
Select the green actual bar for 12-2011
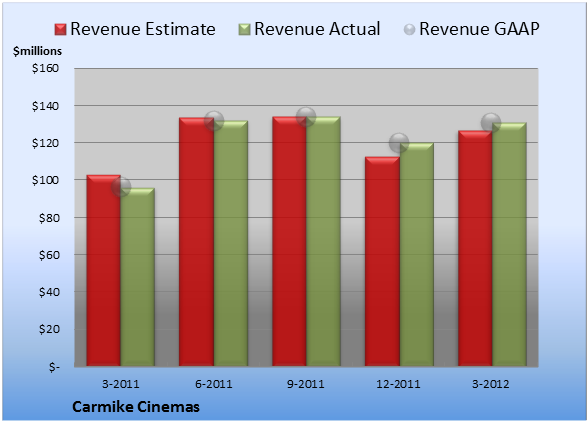(x=416, y=254)
